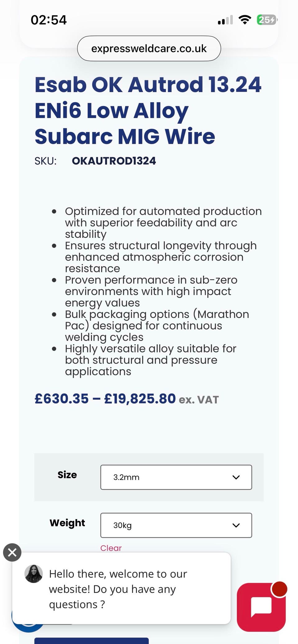Viewport: 298px width, 644px height.
Task: Open the Weight dropdown showing 30kg
Action: point(176,525)
